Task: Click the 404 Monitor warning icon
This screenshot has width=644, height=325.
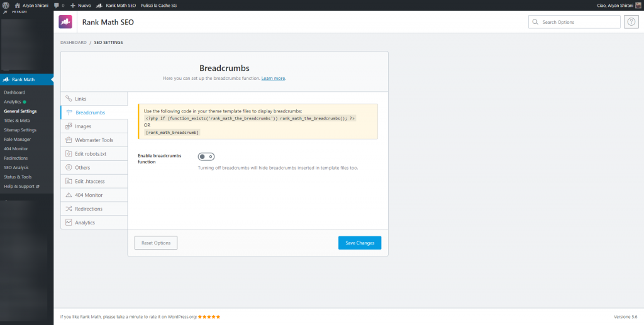Action: (69, 195)
